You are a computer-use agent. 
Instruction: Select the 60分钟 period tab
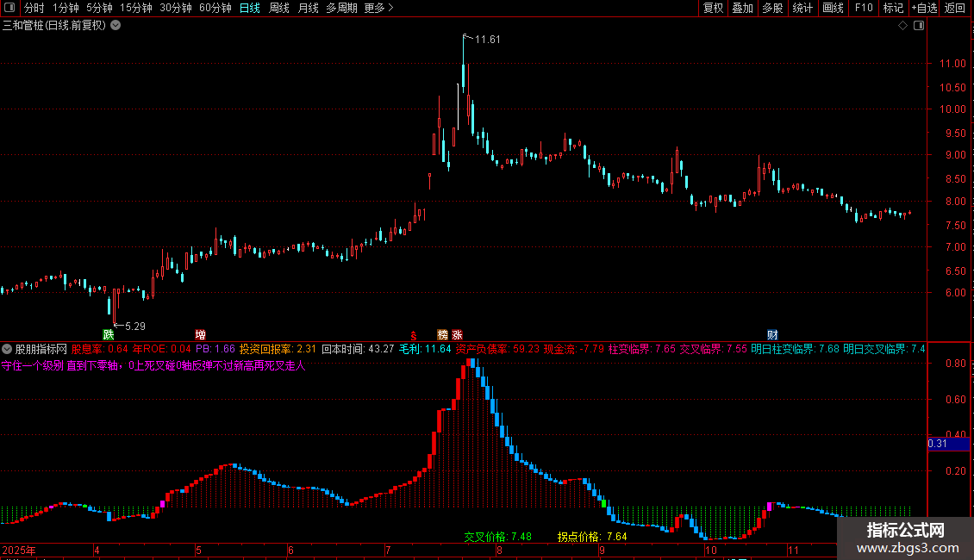(215, 8)
